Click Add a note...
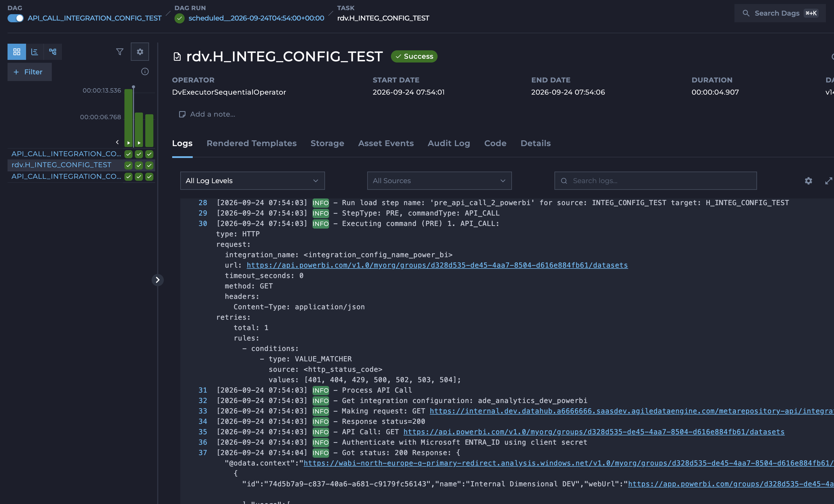The image size is (834, 504). click(207, 114)
